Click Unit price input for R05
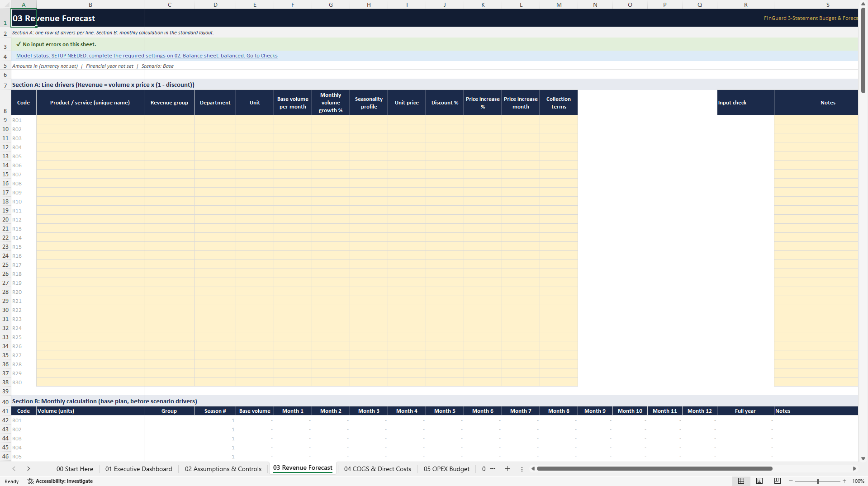The image size is (868, 486). [x=407, y=156]
